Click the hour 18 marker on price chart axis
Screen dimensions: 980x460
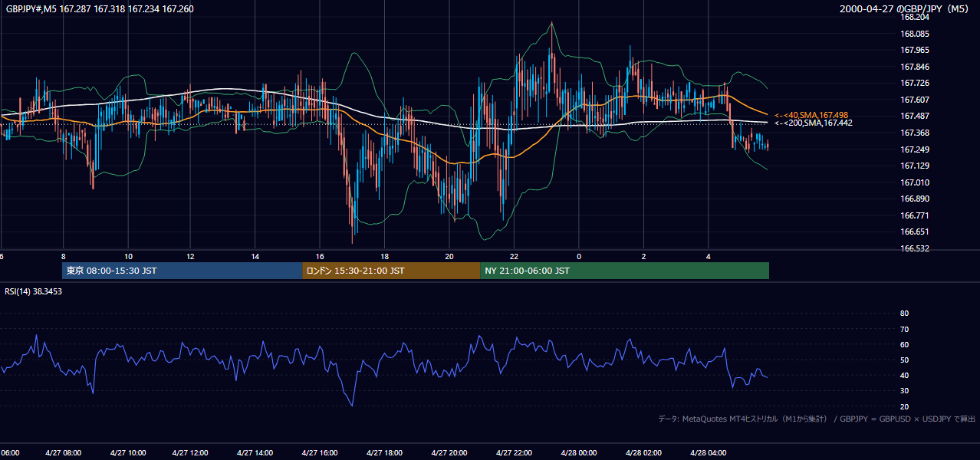(x=385, y=256)
